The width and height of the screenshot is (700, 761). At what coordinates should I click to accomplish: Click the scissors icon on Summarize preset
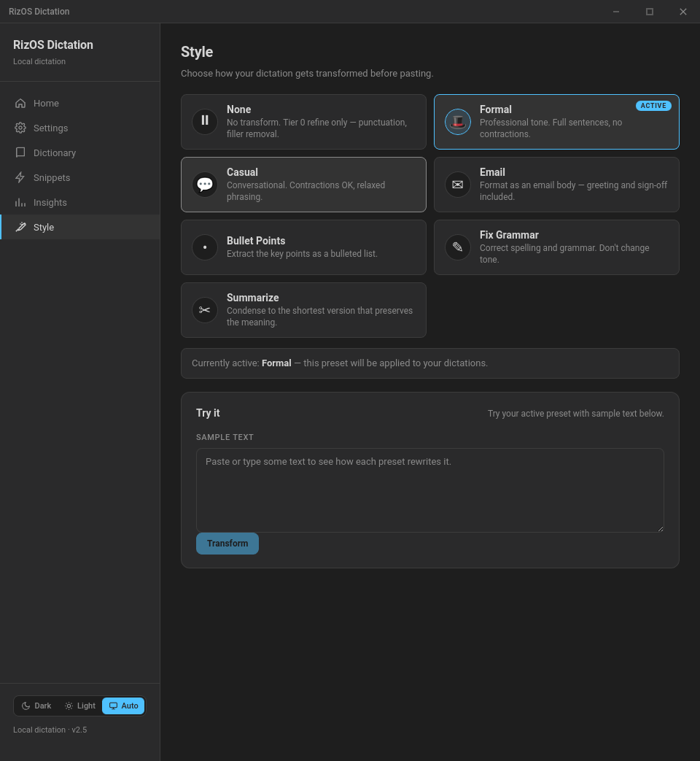pos(205,309)
